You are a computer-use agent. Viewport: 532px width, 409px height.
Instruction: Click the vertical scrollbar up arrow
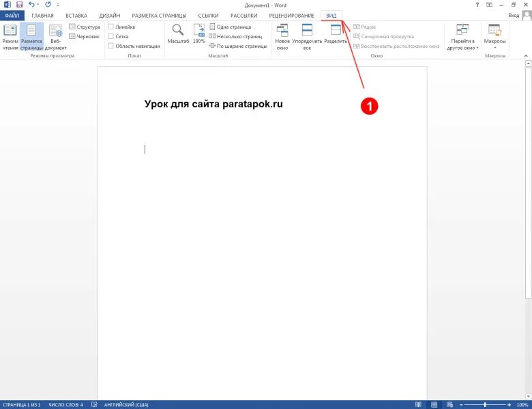[529, 64]
